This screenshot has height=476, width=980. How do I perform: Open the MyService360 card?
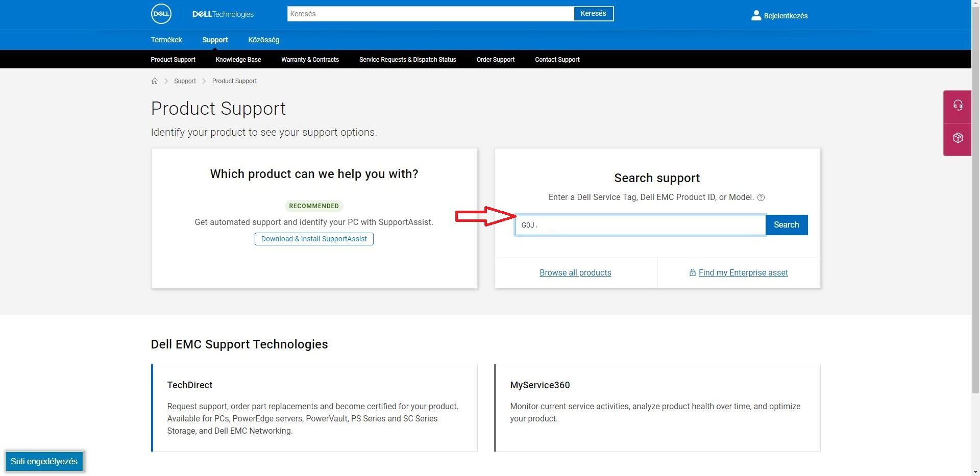point(657,408)
